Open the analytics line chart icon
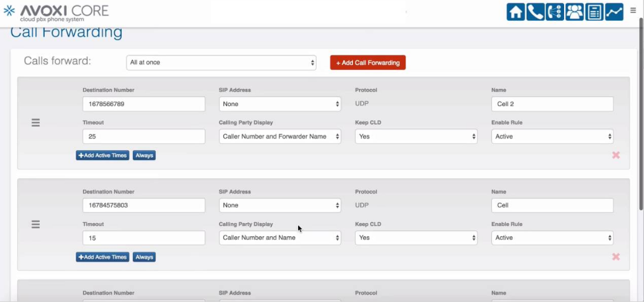644x302 pixels. [x=614, y=12]
